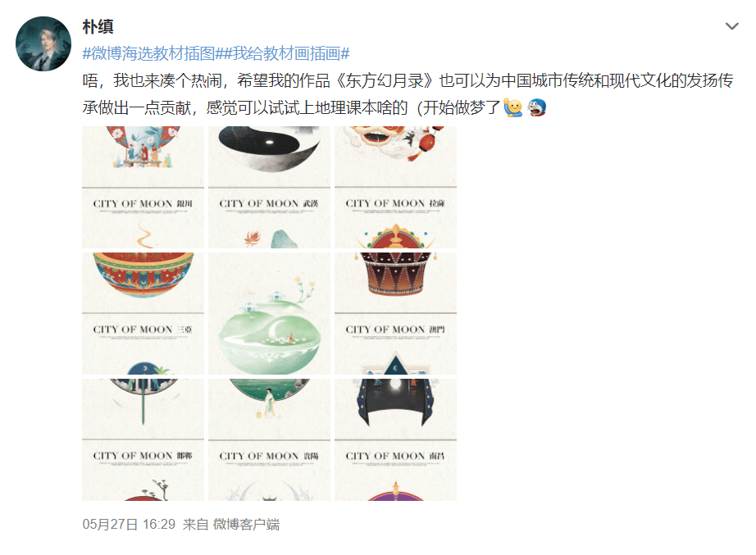The width and height of the screenshot is (756, 555).
Task: Open the #微博海选教材插图# hashtag topic
Action: (148, 53)
